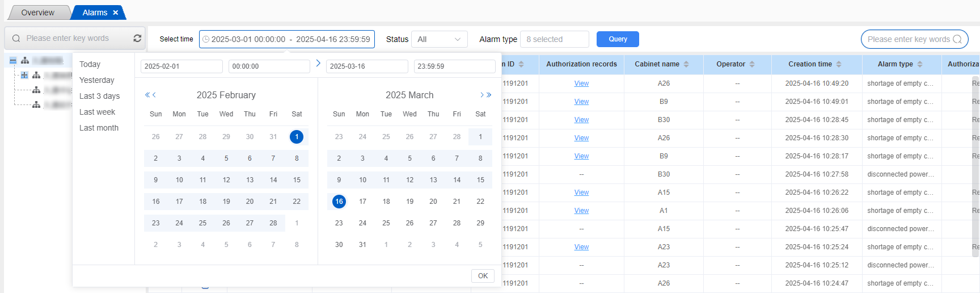This screenshot has width=980, height=293.
Task: Click the magnifier icon in right search box
Action: [x=957, y=39]
